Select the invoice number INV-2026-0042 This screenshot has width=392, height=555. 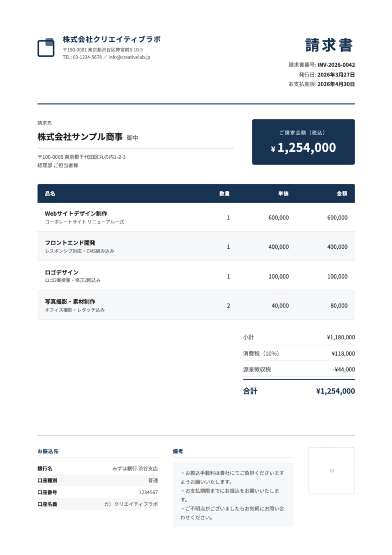tap(336, 64)
